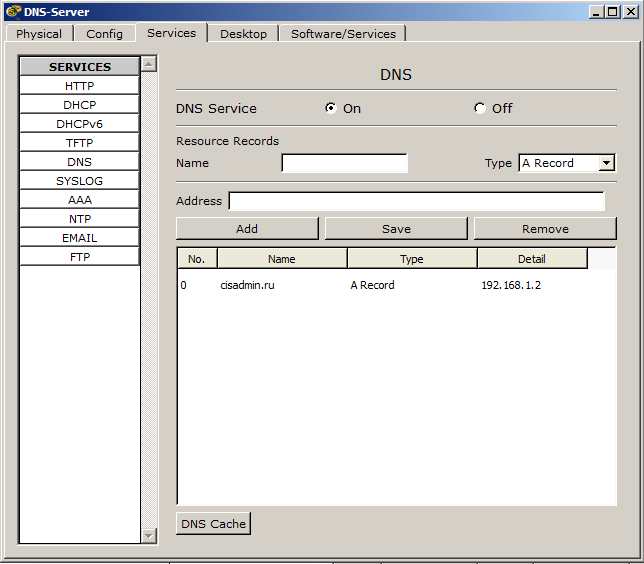Choose the EMAIL service
The height and width of the screenshot is (564, 644).
click(x=80, y=238)
